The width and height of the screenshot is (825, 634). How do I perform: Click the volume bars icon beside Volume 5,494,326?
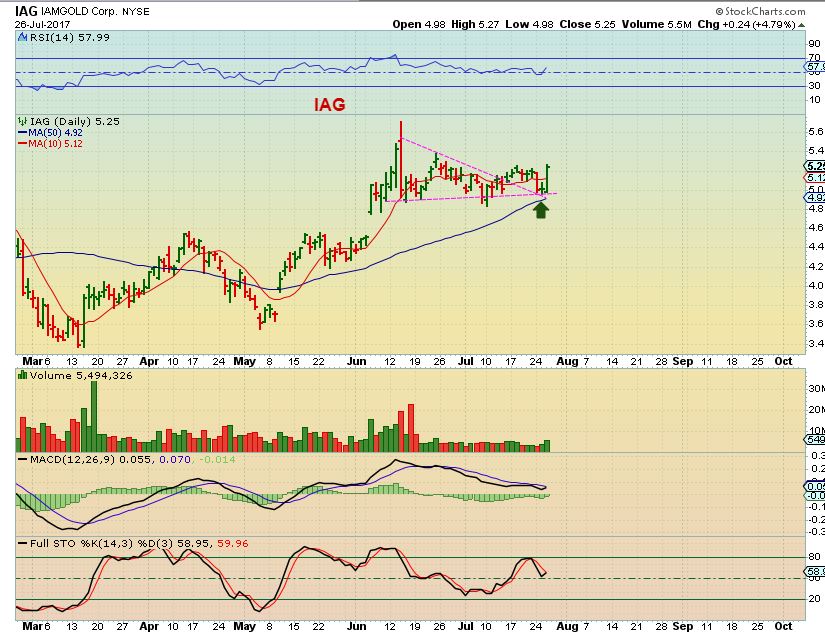[23, 375]
